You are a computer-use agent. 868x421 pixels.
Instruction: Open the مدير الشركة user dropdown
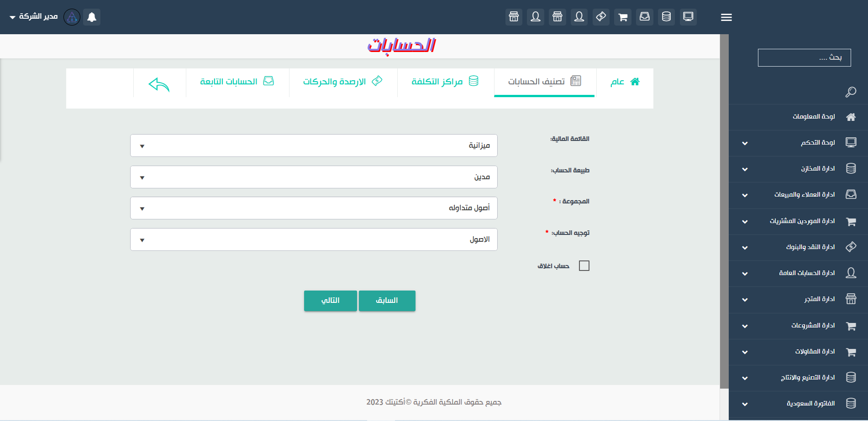click(34, 16)
